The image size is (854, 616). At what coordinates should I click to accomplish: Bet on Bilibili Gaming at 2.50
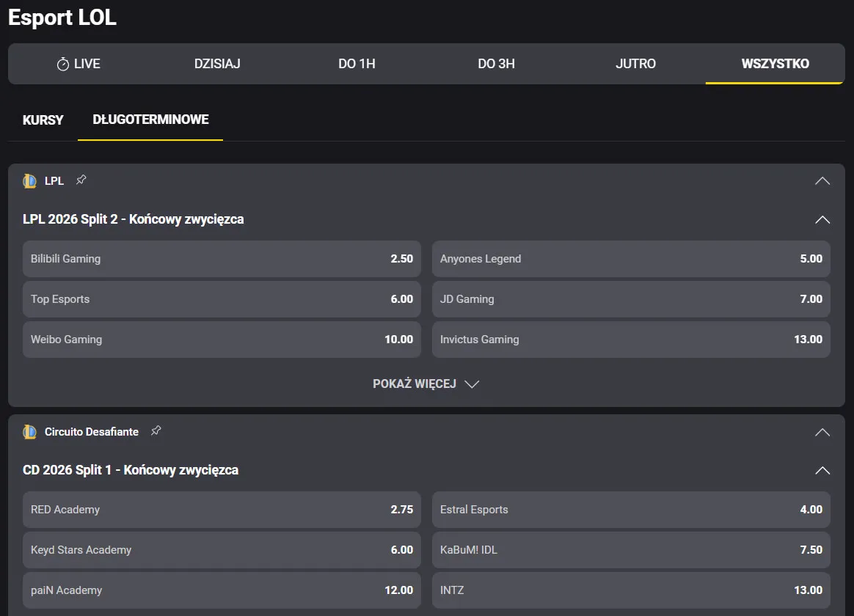[222, 259]
